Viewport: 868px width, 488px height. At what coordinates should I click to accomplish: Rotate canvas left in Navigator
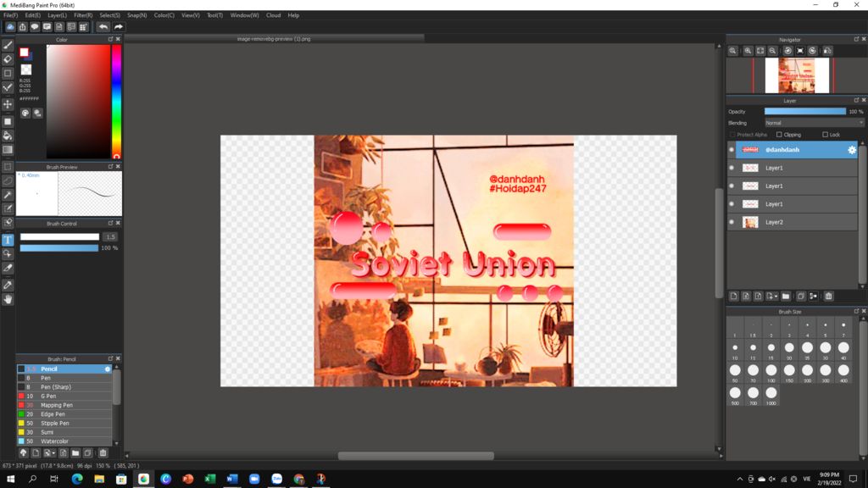click(x=787, y=50)
